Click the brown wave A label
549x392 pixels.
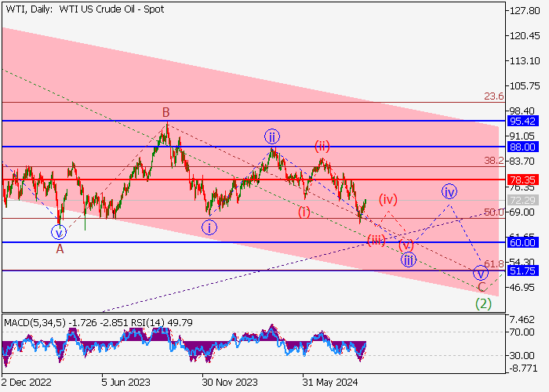point(60,249)
